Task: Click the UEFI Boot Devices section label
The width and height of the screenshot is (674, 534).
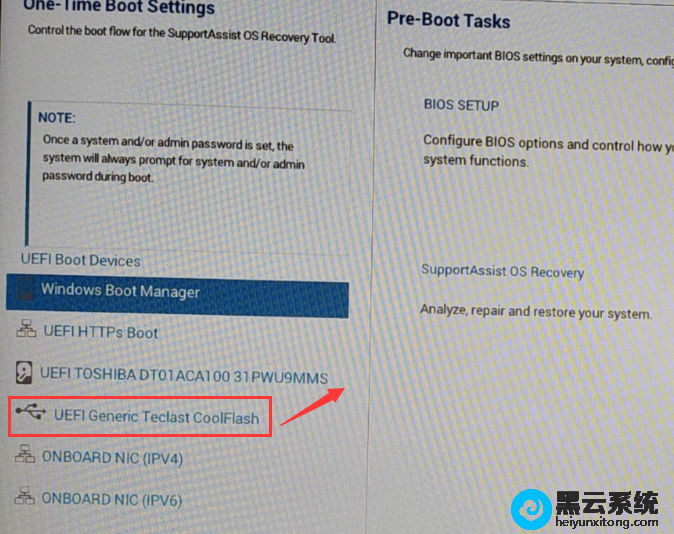Action: 81,260
